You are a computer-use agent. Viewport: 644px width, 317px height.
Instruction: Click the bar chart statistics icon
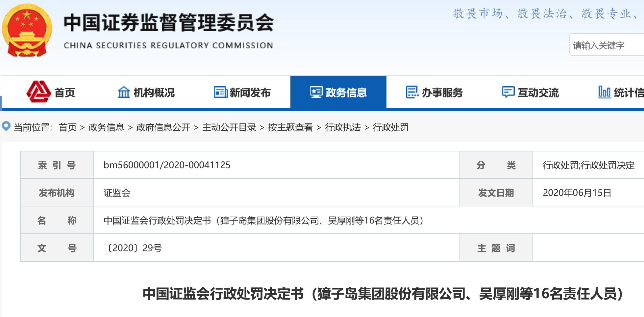[x=604, y=92]
